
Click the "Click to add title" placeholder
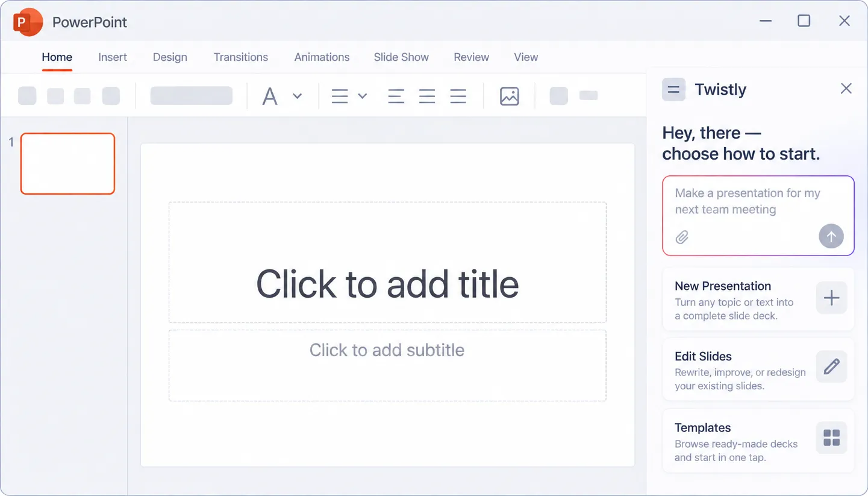(x=387, y=262)
